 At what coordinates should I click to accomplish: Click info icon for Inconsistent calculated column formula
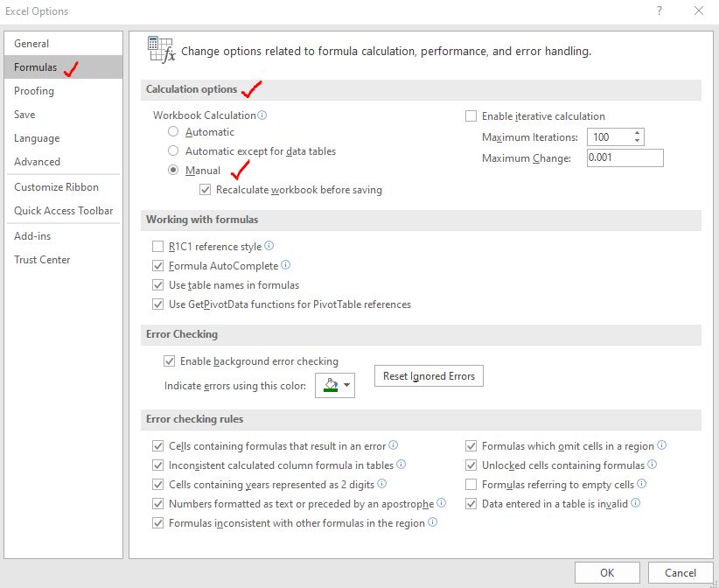(x=401, y=464)
